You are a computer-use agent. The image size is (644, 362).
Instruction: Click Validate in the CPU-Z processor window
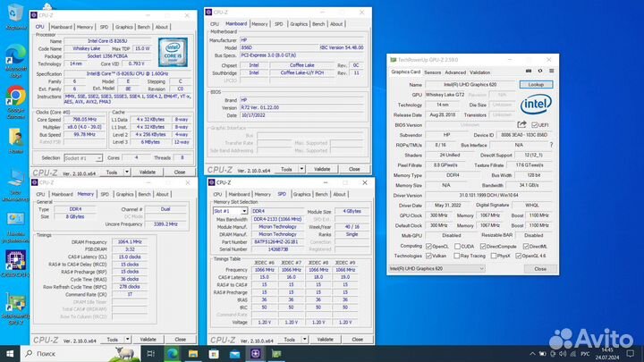148,172
